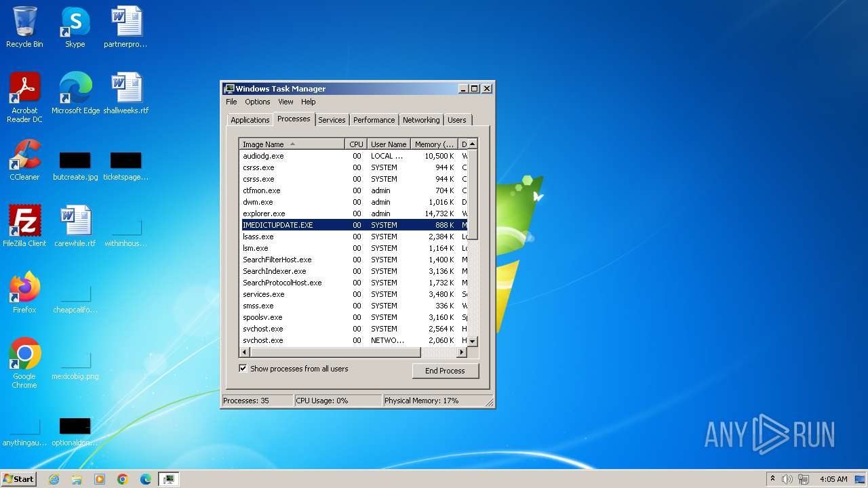The image size is (868, 488).
Task: Open media player taskbar icon
Action: coord(100,479)
